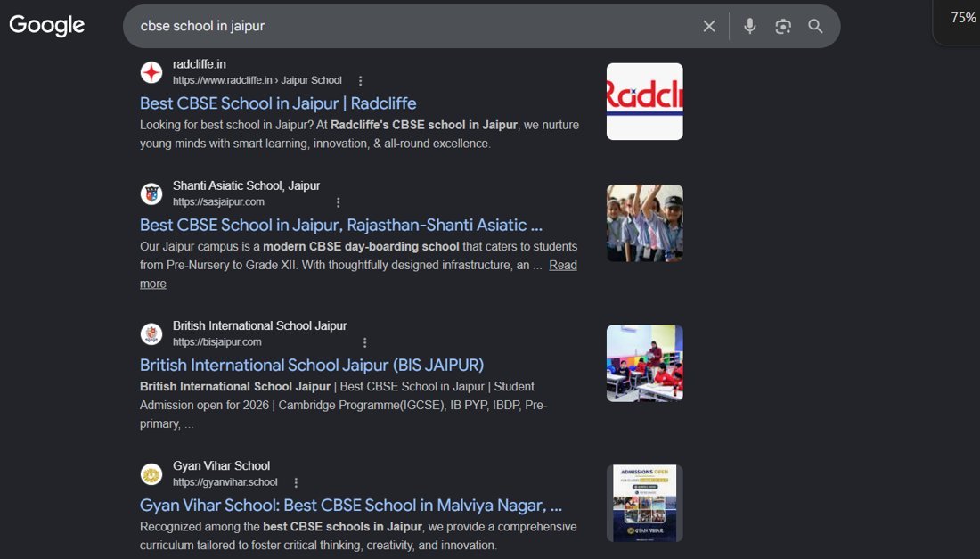Click the Shanti Asiatic students thumbnail

(x=644, y=223)
